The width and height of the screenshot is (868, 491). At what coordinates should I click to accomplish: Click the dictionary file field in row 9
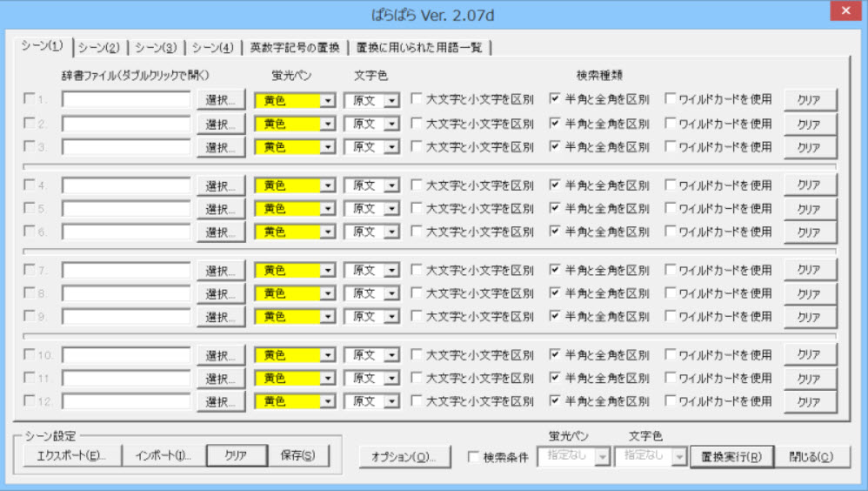[126, 317]
